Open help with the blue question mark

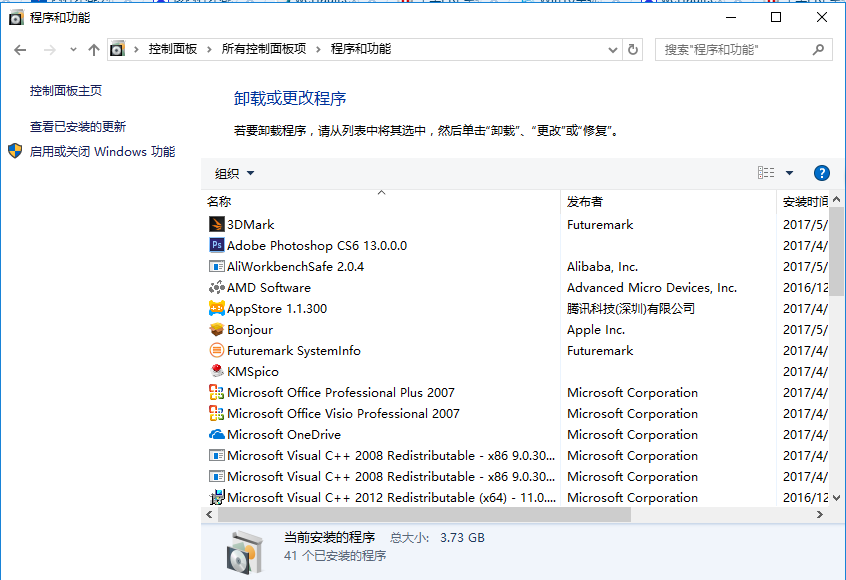pyautogui.click(x=821, y=173)
